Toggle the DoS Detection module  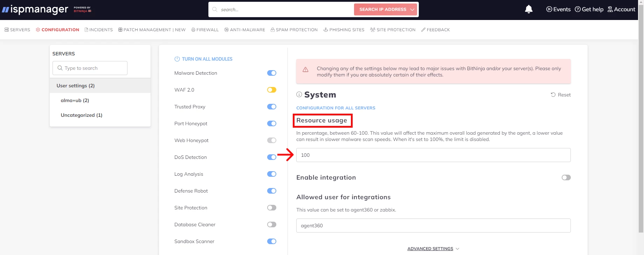[272, 157]
